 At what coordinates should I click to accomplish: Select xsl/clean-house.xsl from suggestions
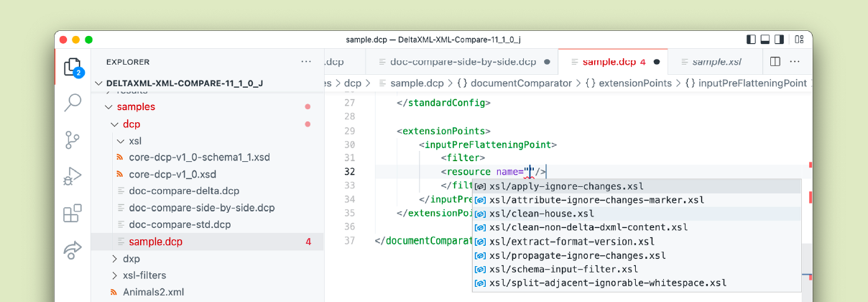pos(542,214)
